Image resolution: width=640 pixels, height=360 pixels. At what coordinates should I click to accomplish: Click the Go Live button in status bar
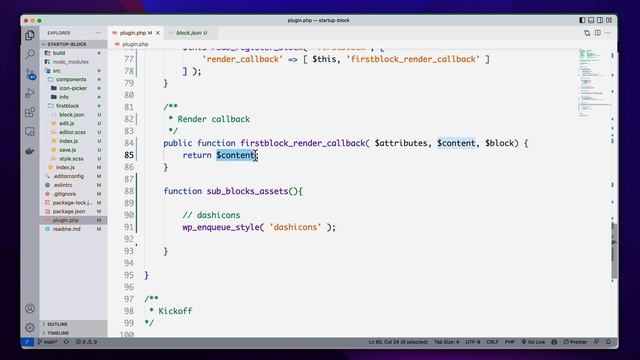(x=533, y=342)
